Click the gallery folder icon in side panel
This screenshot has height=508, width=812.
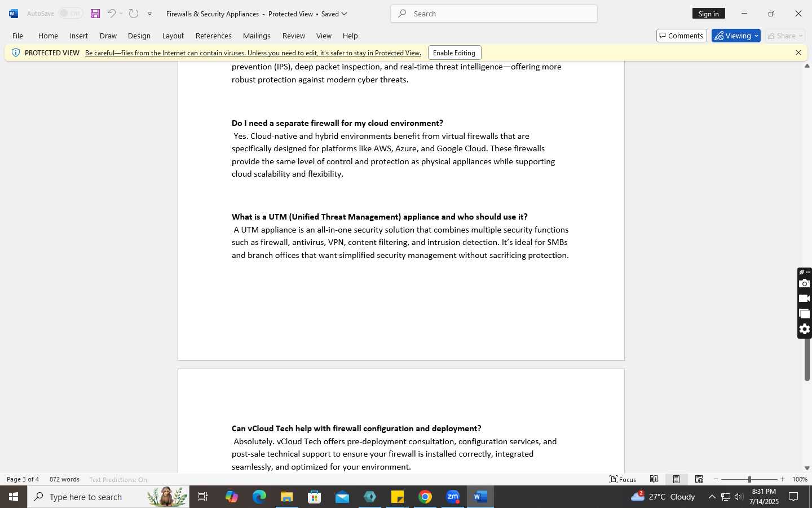(x=805, y=314)
